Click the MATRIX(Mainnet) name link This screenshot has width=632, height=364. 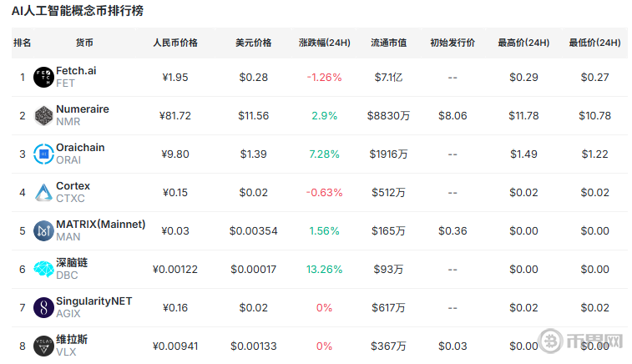tap(100, 225)
